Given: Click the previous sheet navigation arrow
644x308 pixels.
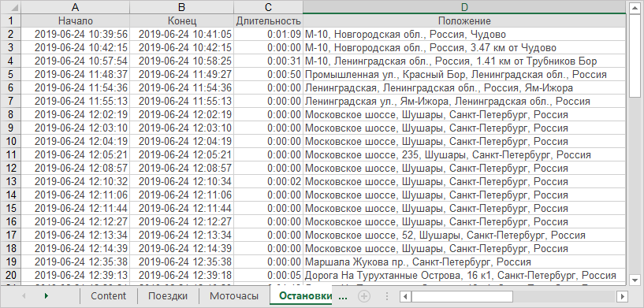Looking at the screenshot, I should pyautogui.click(x=24, y=295).
